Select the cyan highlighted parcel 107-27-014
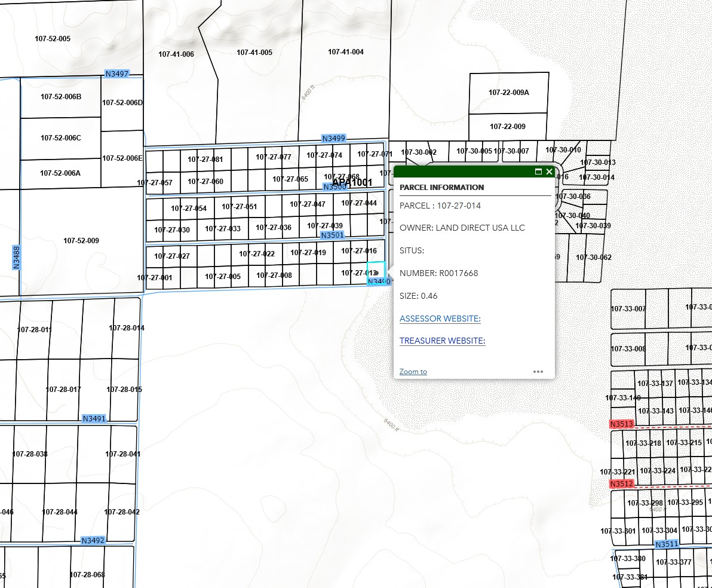Image resolution: width=712 pixels, height=588 pixels. [376, 269]
